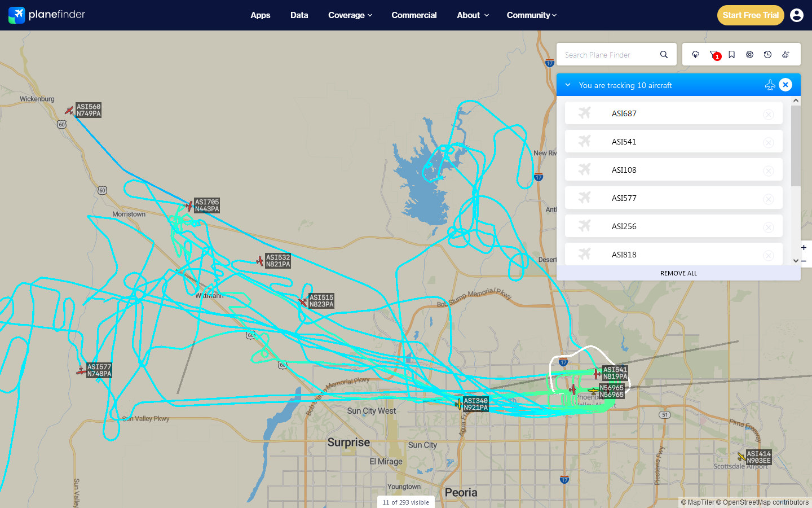Screen dimensions: 812x508
Task: Remove ASI108 from tracking list
Action: (x=768, y=170)
